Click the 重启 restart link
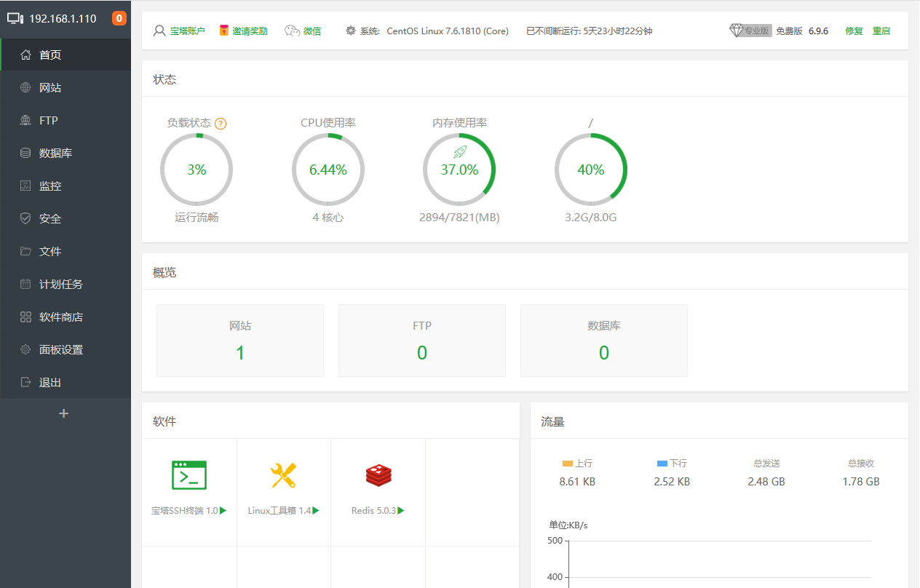The height and width of the screenshot is (588, 920). point(881,31)
